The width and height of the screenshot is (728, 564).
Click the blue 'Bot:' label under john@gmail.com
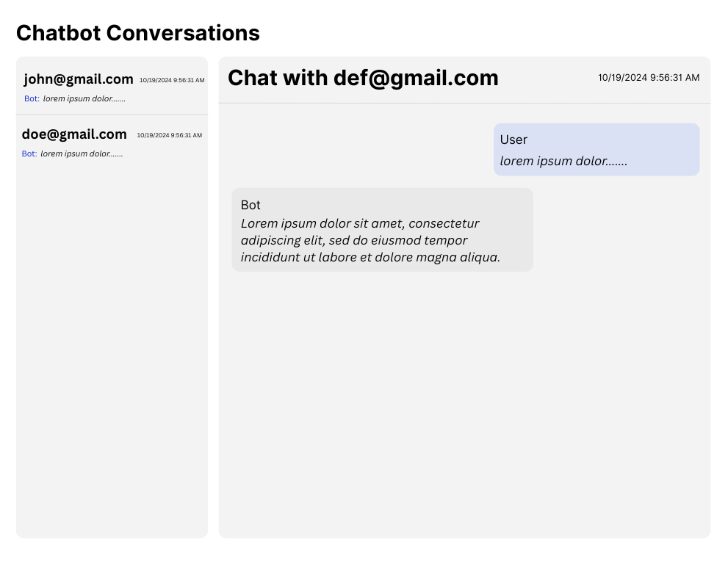[x=32, y=98]
